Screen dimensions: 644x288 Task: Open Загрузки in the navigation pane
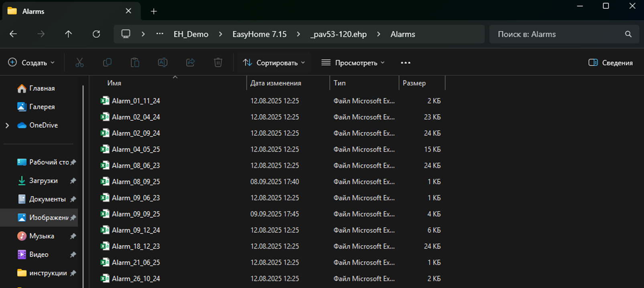coord(43,181)
